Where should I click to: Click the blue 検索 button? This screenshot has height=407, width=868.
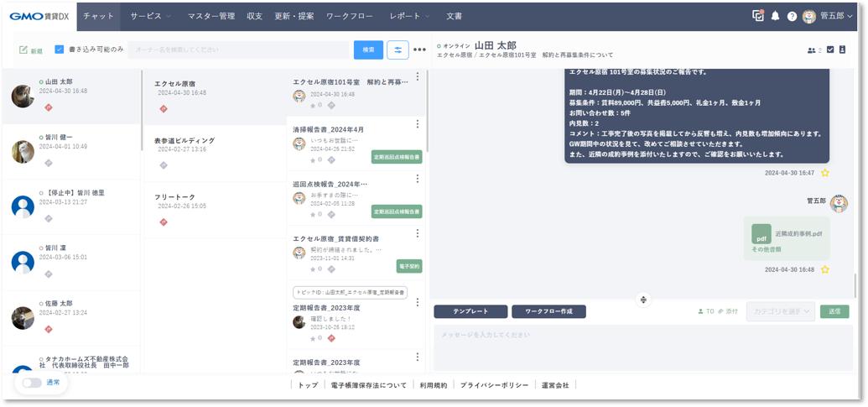click(x=369, y=50)
